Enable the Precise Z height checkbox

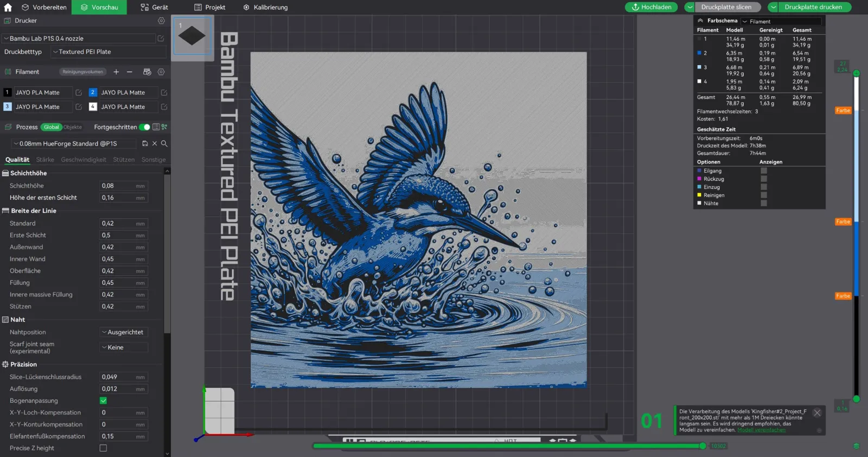(x=103, y=448)
